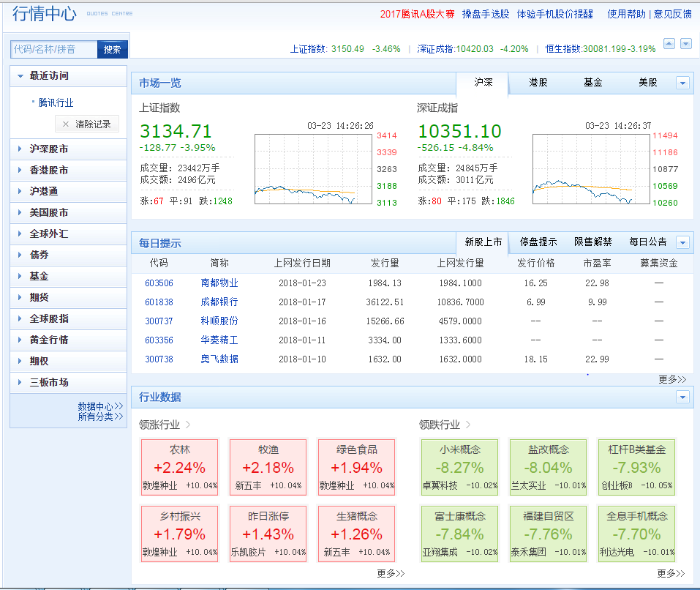The height and width of the screenshot is (590, 700).
Task: Open the 行业数据 panel dropdown arrow
Action: 682,397
